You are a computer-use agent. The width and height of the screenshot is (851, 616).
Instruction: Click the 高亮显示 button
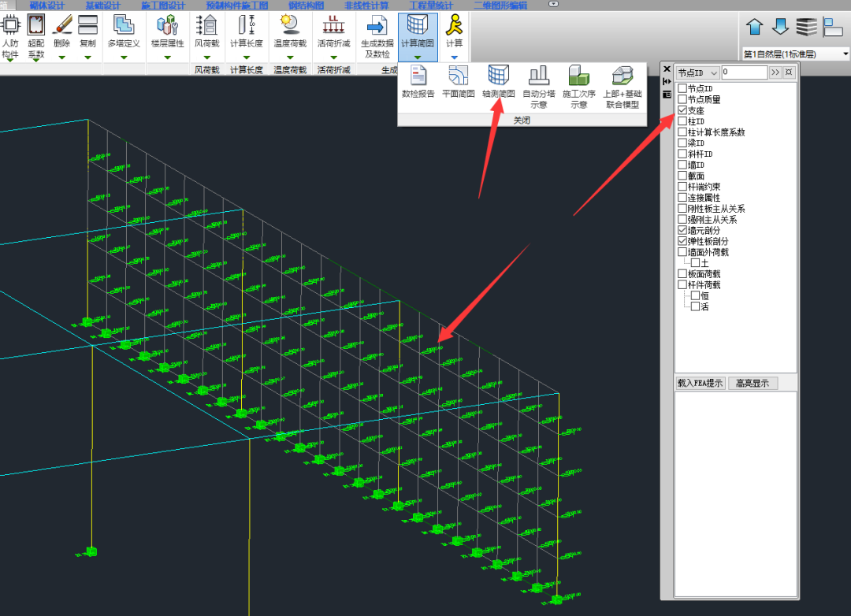pyautogui.click(x=753, y=384)
